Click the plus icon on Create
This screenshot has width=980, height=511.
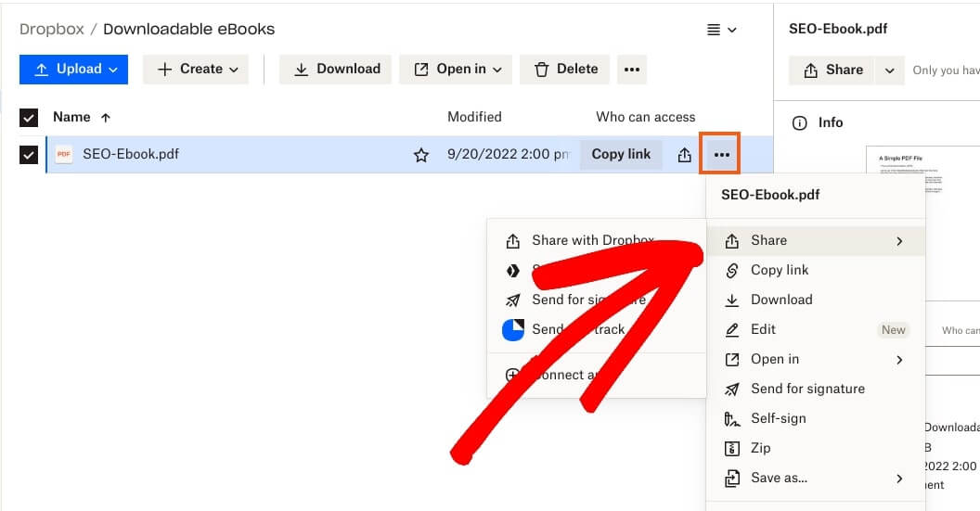[164, 70]
